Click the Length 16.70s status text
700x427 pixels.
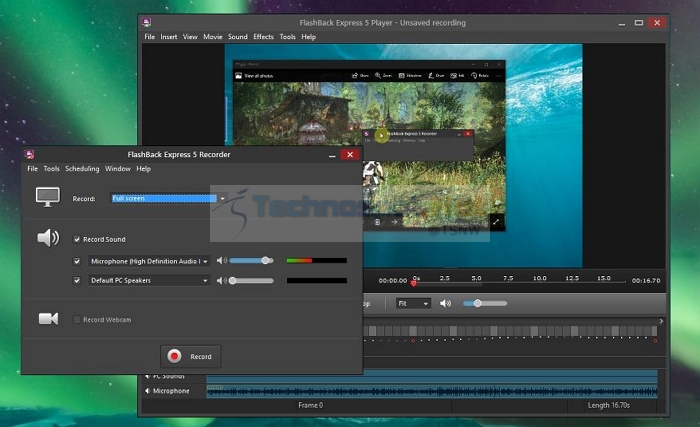coord(608,405)
